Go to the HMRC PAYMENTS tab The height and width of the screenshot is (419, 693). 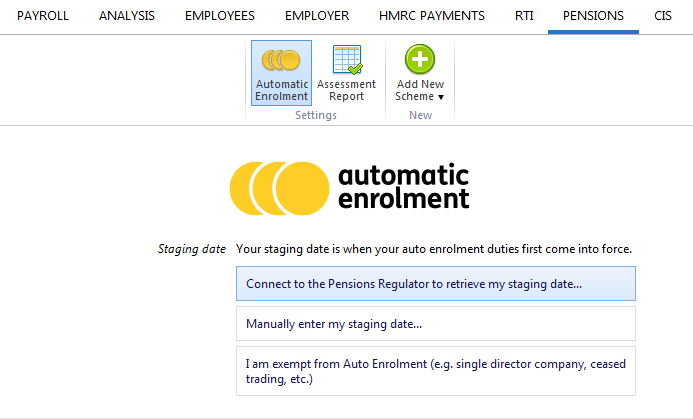(432, 16)
